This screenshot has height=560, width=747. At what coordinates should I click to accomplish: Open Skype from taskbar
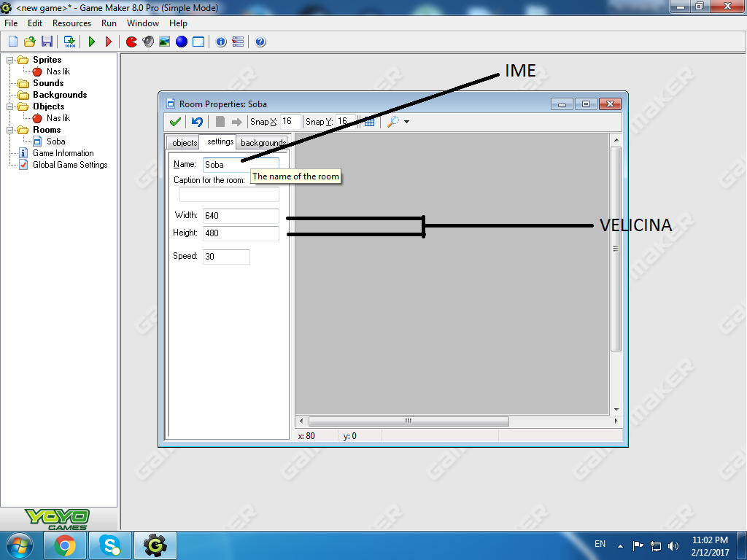pyautogui.click(x=110, y=545)
